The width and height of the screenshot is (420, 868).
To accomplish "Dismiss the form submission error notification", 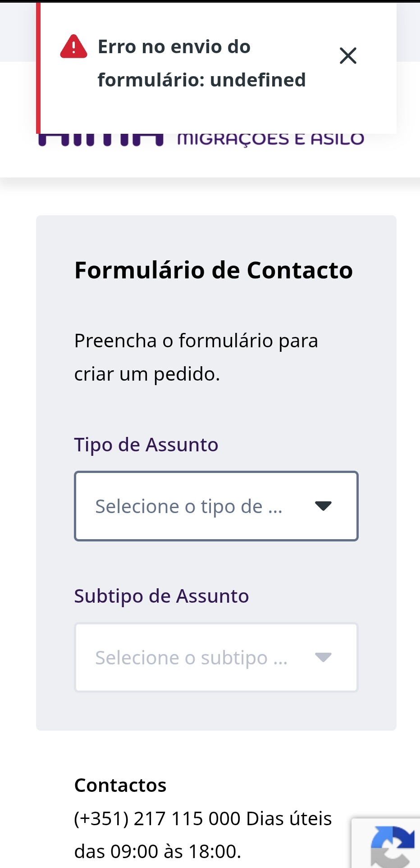I will [348, 56].
